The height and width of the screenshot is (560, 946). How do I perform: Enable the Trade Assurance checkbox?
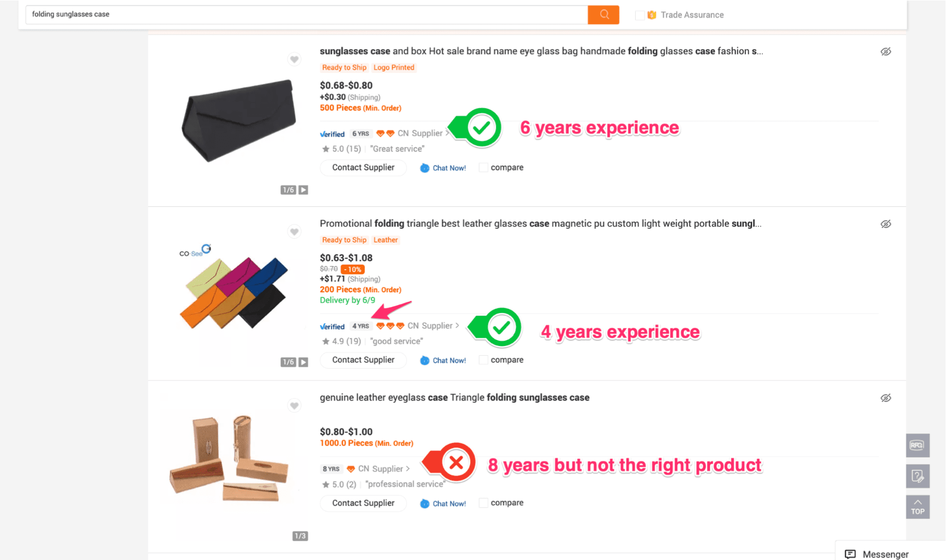point(640,15)
